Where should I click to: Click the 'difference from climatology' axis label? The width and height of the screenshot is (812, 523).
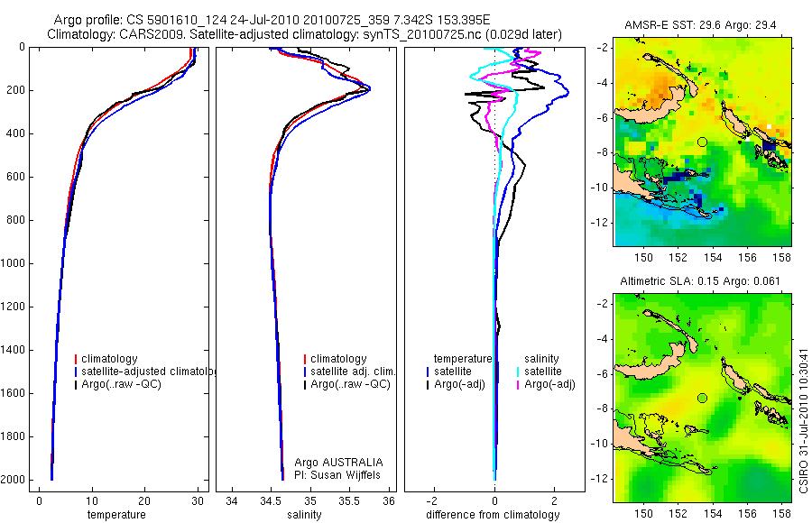pos(493,515)
